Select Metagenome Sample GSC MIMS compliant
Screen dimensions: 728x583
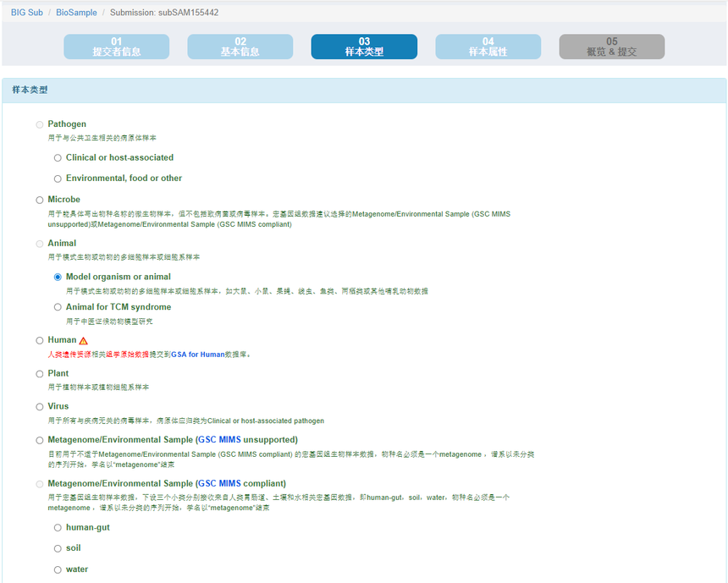tap(39, 484)
